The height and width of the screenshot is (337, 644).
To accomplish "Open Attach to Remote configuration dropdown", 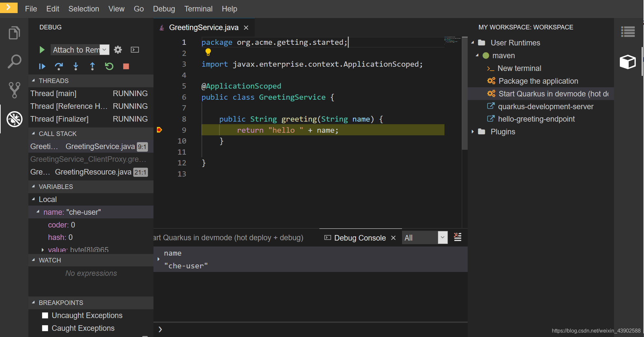I will click(80, 50).
